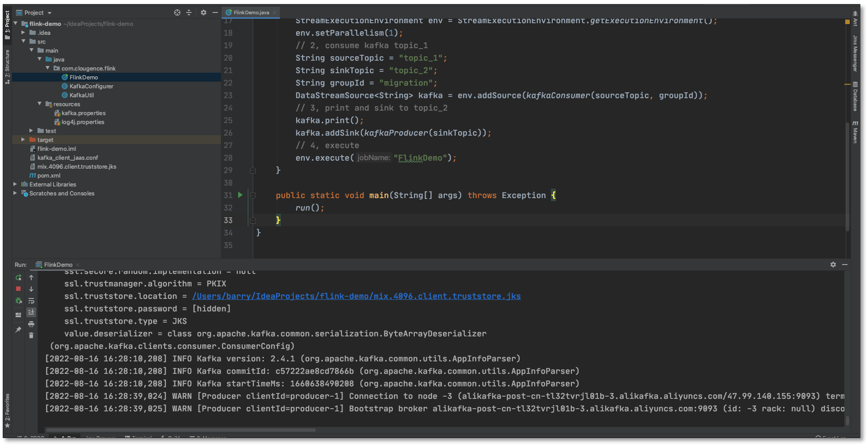
Task: Switch to FlinkDemo.java editor tab
Action: click(x=251, y=12)
